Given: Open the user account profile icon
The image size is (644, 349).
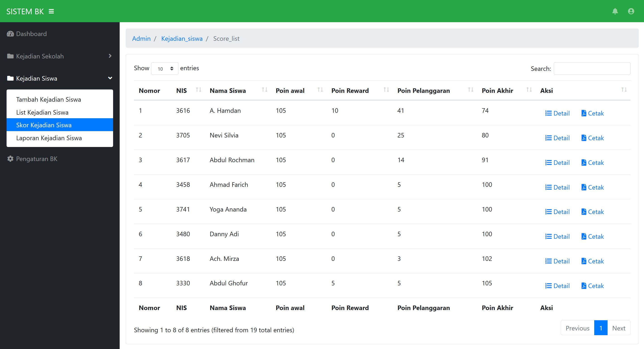Looking at the screenshot, I should coord(631,11).
